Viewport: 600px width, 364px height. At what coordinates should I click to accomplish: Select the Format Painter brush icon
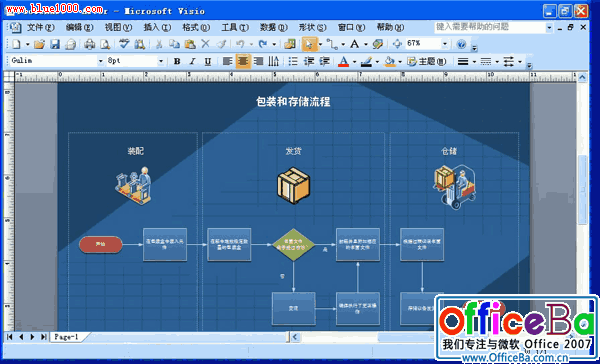point(221,44)
